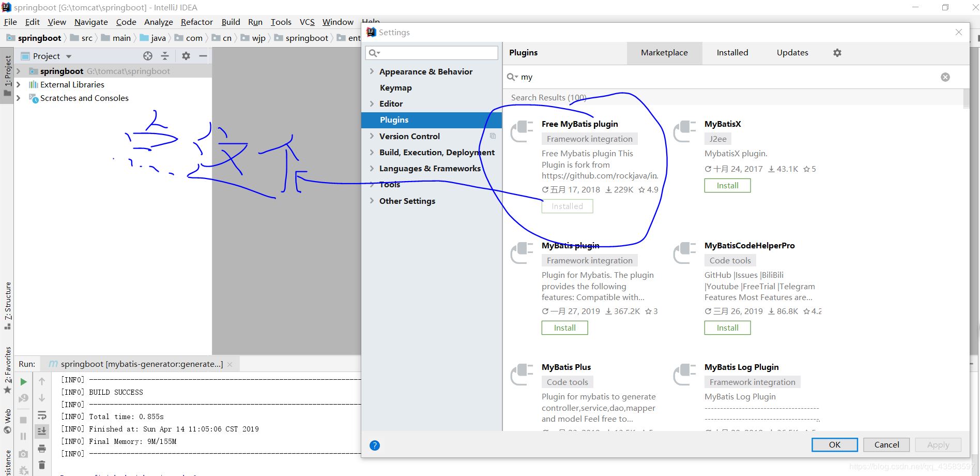980x476 pixels.
Task: Open the Navigate menu
Action: [x=91, y=22]
